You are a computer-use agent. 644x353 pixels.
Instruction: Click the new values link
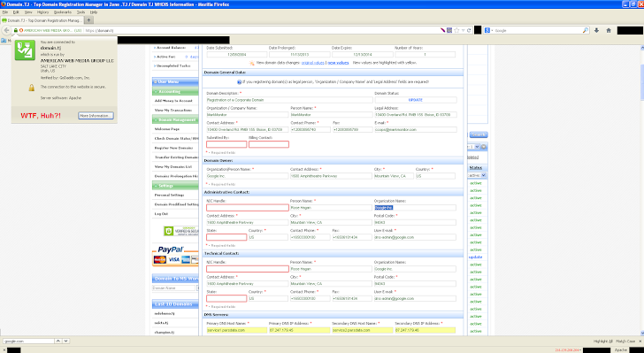point(338,63)
